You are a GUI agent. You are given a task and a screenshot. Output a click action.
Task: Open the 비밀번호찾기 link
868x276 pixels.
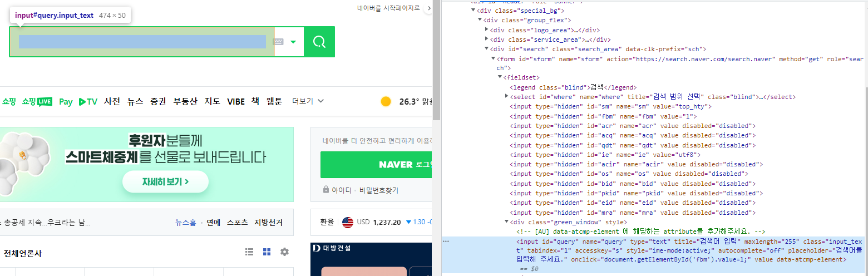pyautogui.click(x=378, y=190)
